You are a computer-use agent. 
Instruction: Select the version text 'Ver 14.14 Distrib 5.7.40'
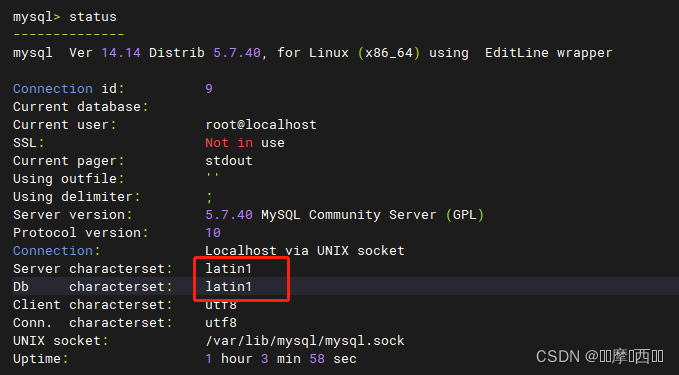[165, 53]
